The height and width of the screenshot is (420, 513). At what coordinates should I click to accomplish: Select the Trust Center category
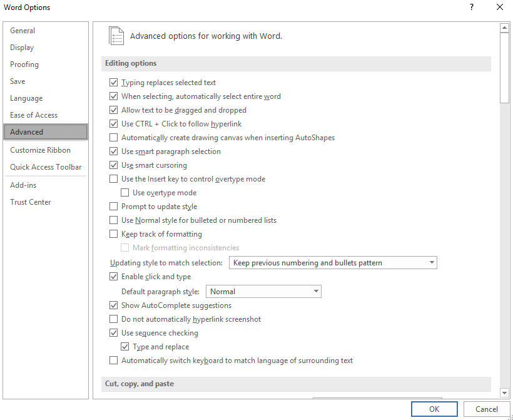click(x=31, y=202)
